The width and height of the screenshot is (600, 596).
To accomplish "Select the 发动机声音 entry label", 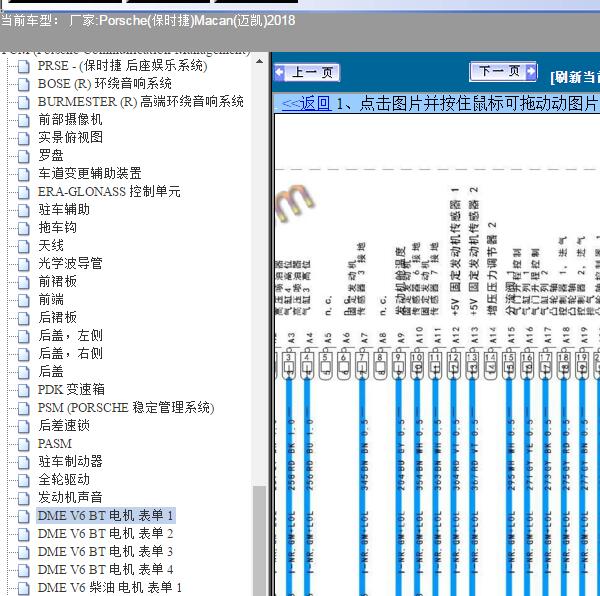I will tap(70, 498).
